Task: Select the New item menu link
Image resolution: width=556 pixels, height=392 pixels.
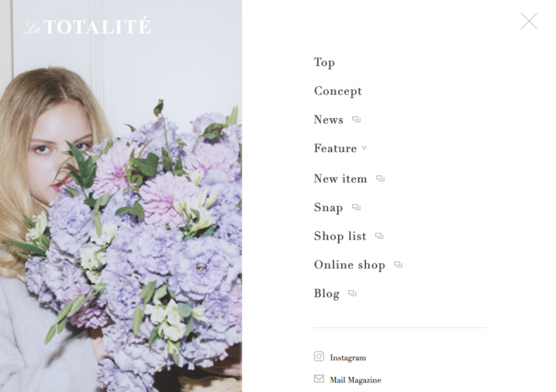Action: click(341, 179)
